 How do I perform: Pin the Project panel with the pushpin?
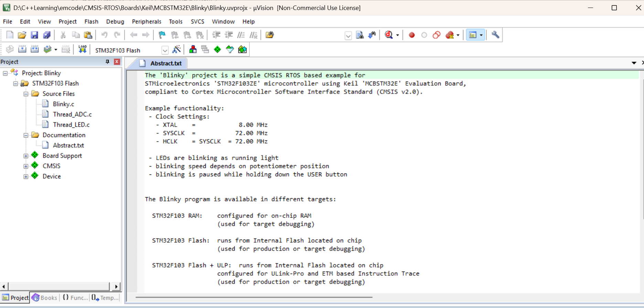coord(107,62)
